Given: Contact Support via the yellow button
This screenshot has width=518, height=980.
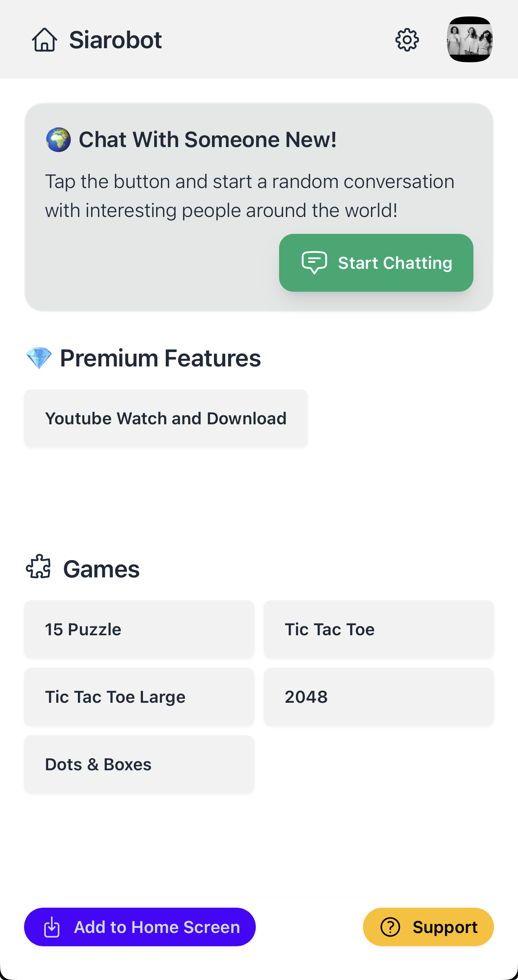Looking at the screenshot, I should (428, 927).
